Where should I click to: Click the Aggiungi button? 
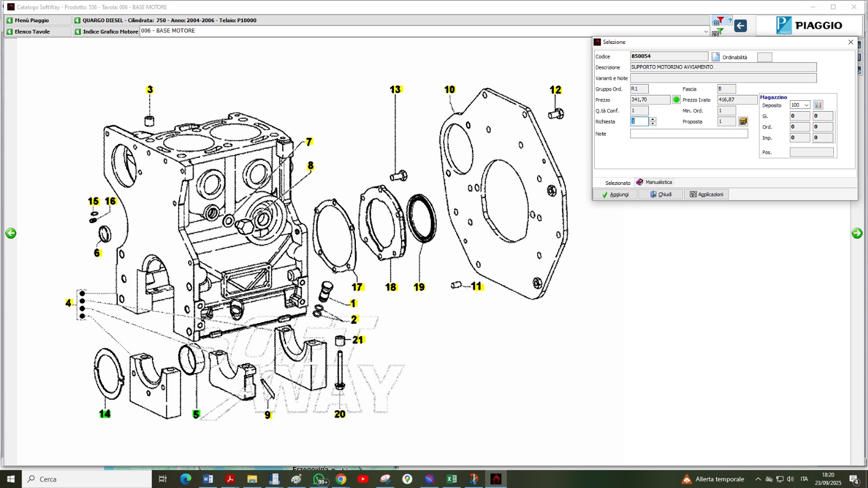615,195
